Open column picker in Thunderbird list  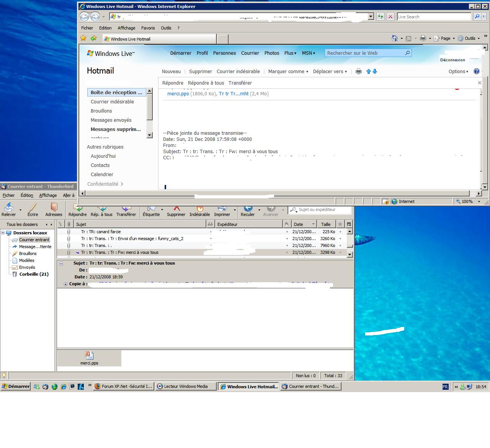tap(349, 224)
